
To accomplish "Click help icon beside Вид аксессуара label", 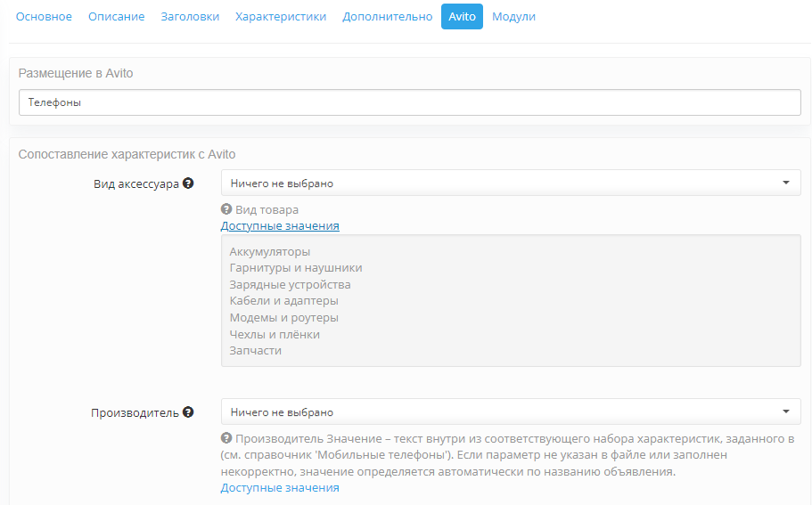I will click(188, 183).
